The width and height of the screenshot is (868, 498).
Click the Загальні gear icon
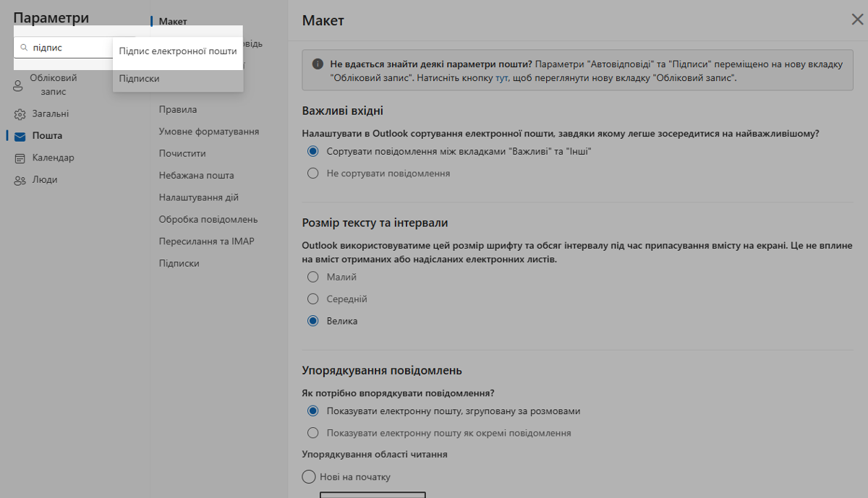20,114
